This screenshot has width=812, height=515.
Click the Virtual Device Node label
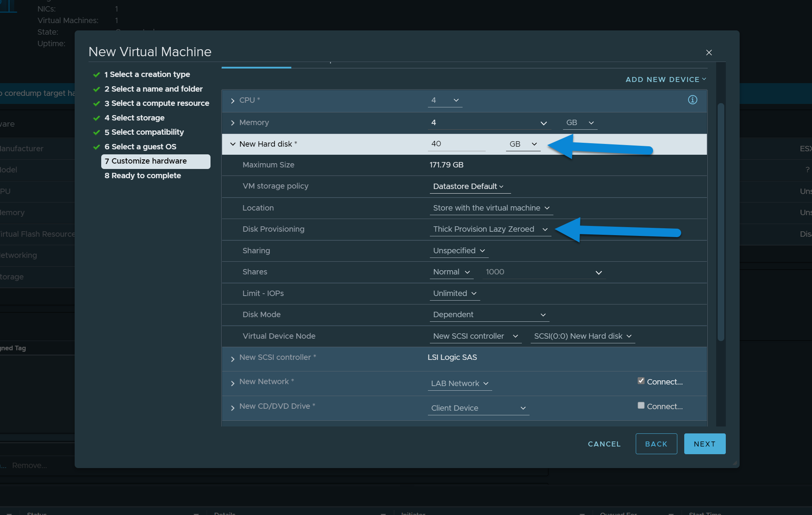pos(279,336)
